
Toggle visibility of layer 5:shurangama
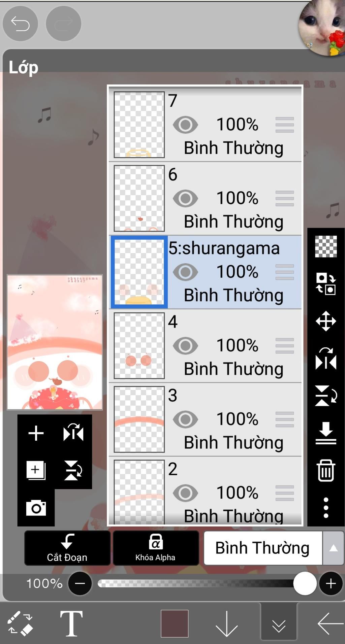[185, 272]
